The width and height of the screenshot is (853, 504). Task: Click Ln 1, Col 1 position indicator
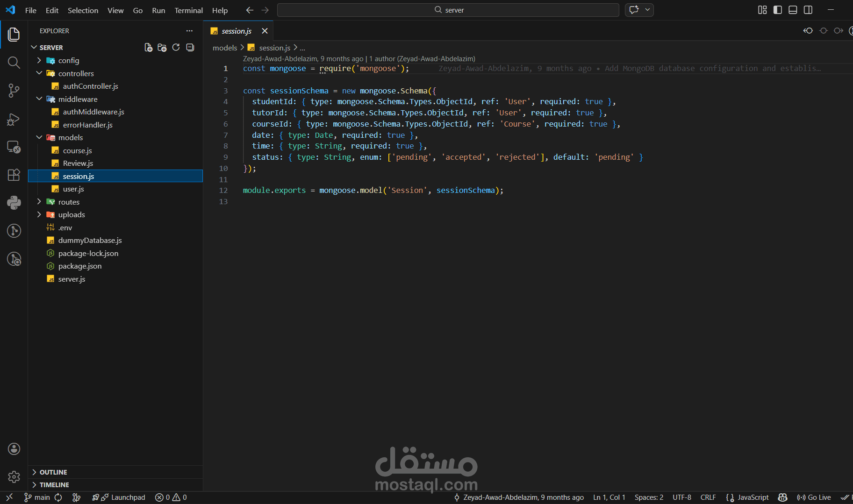(609, 497)
